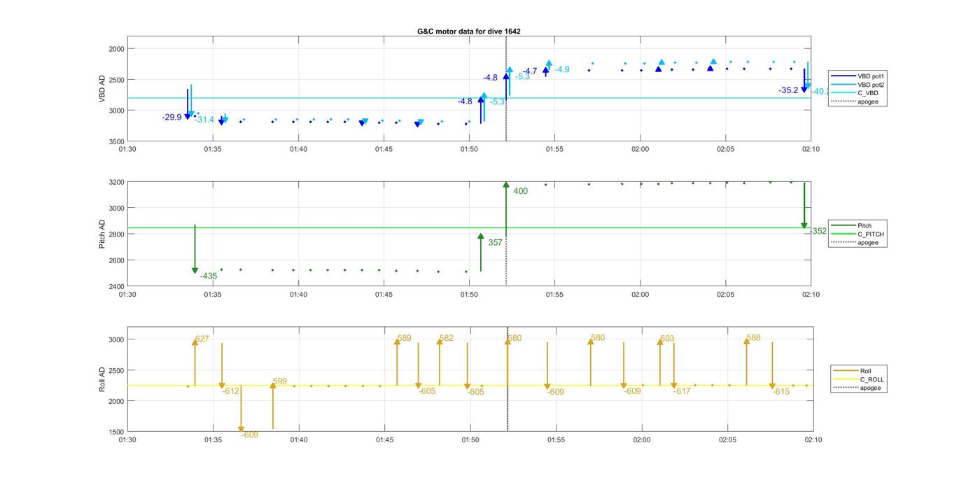
Task: Click the '-4.7' VBD data label
Action: click(x=529, y=71)
